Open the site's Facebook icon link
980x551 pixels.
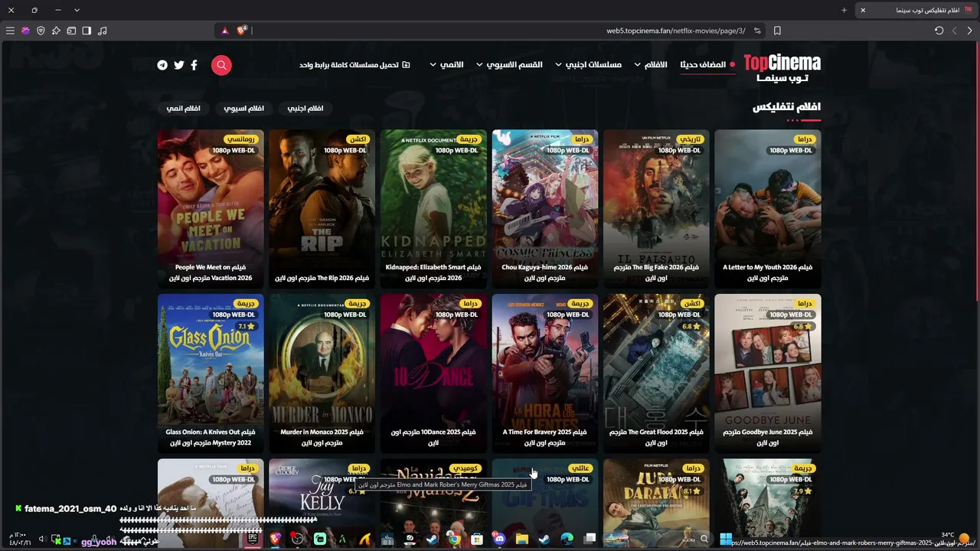point(194,65)
